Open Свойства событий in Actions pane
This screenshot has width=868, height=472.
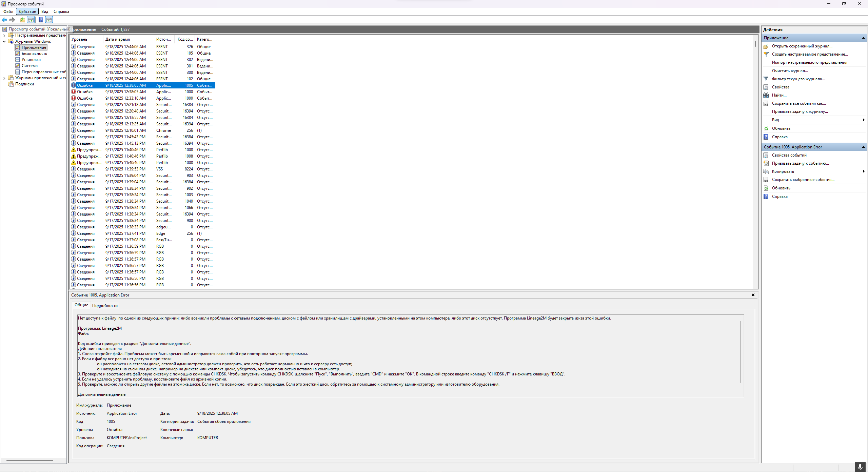pyautogui.click(x=789, y=155)
